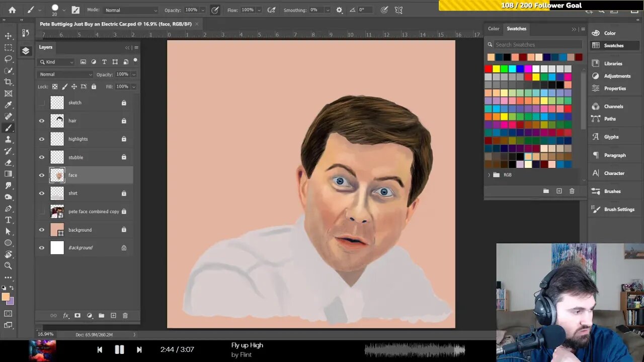Image resolution: width=644 pixels, height=362 pixels.
Task: Select the Zoom tool
Action: coord(9,265)
